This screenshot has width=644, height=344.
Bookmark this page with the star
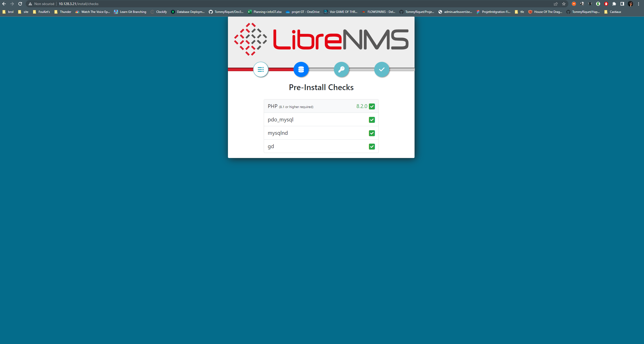564,4
